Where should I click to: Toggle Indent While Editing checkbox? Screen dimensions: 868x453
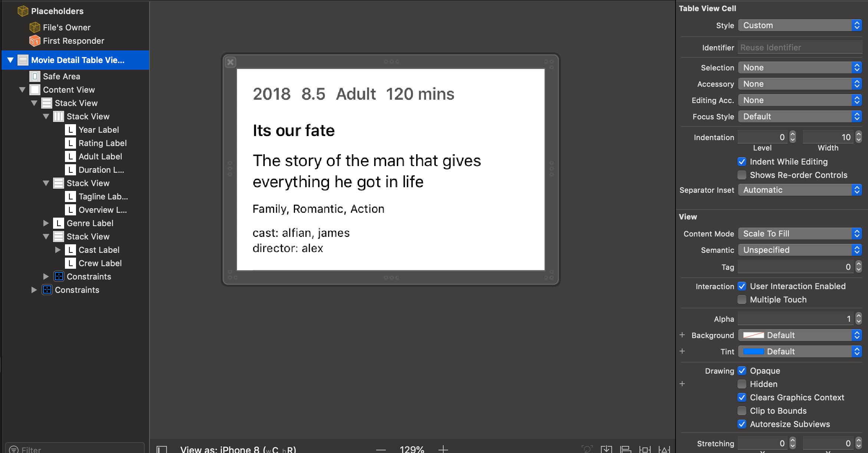click(x=742, y=162)
